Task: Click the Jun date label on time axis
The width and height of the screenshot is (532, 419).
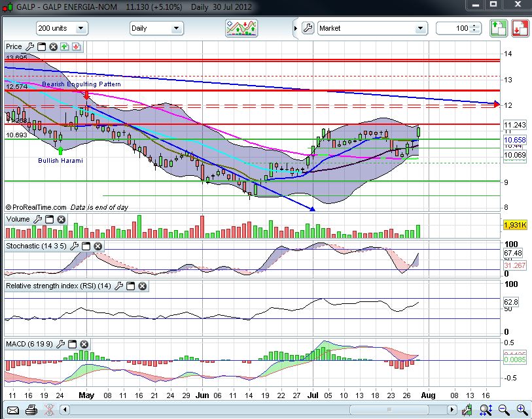Action: click(203, 395)
